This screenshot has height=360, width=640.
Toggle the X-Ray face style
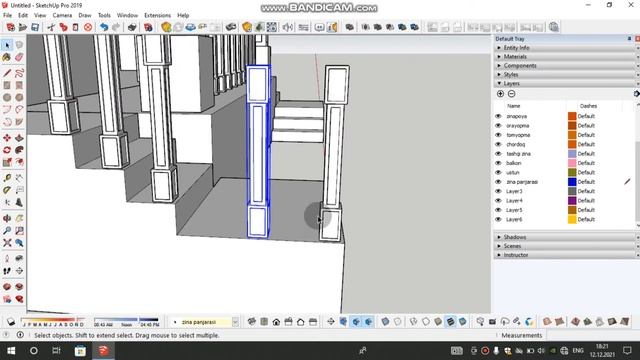tap(385, 322)
